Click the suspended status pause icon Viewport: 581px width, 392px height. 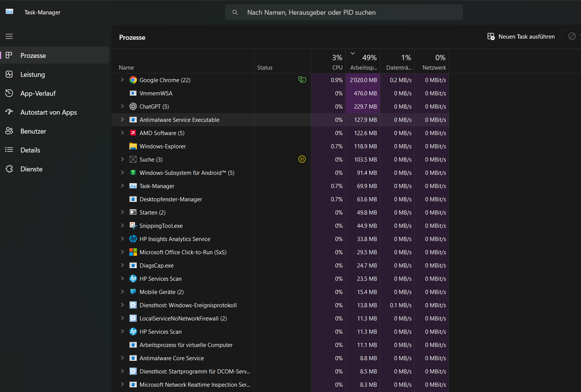click(302, 159)
